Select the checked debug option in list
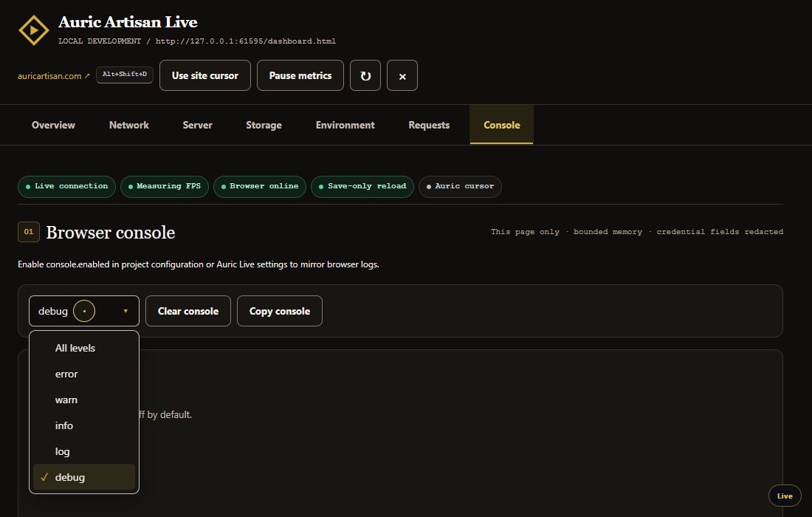The height and width of the screenshot is (517, 812). [84, 477]
